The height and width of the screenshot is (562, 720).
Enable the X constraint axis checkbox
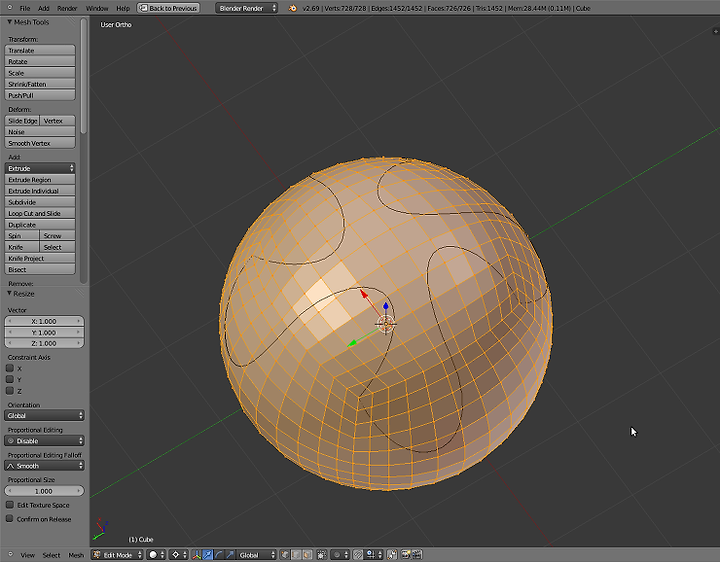point(10,368)
